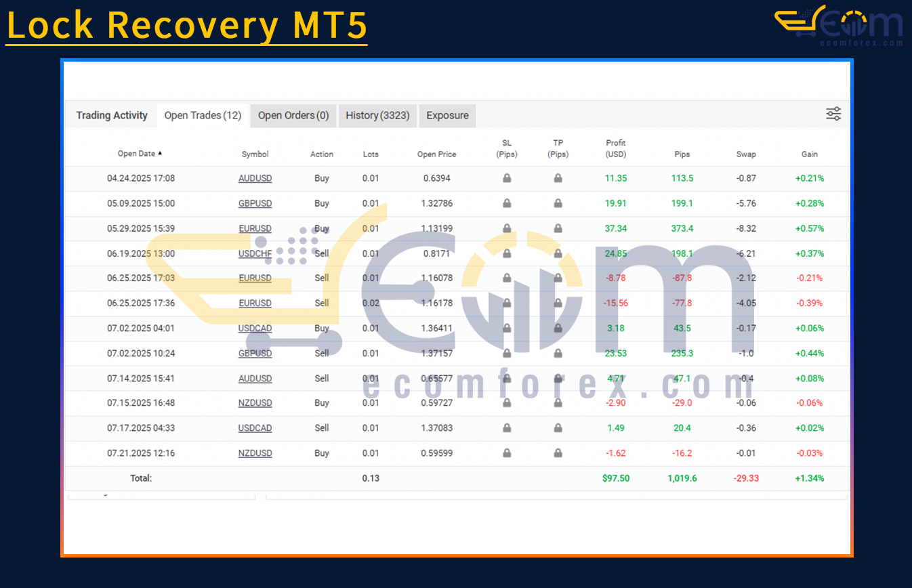912x588 pixels.
Task: Click SL lock icon in NZDUSD 07.15.2025 row
Action: pos(507,403)
